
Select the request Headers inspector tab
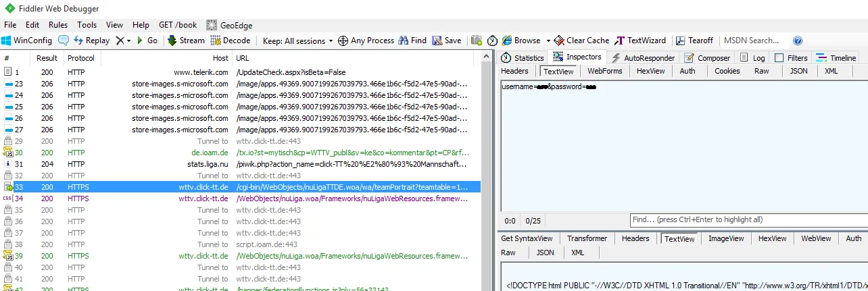[x=514, y=71]
